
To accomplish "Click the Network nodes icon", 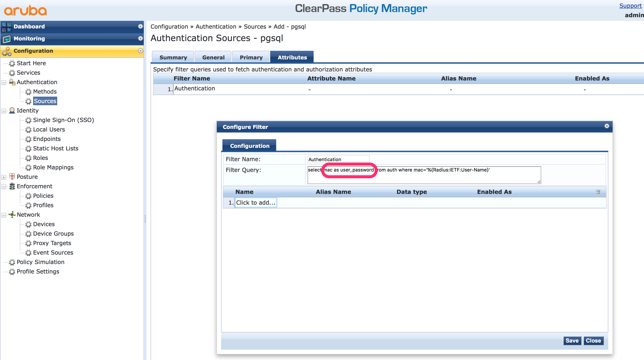I will coord(12,215).
